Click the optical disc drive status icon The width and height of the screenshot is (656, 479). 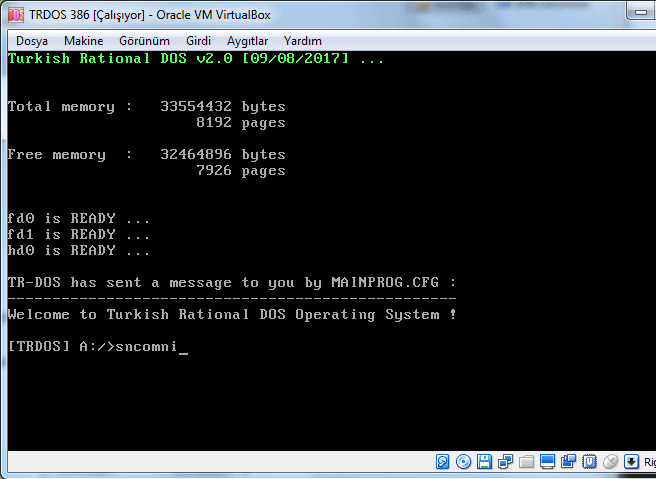point(464,462)
